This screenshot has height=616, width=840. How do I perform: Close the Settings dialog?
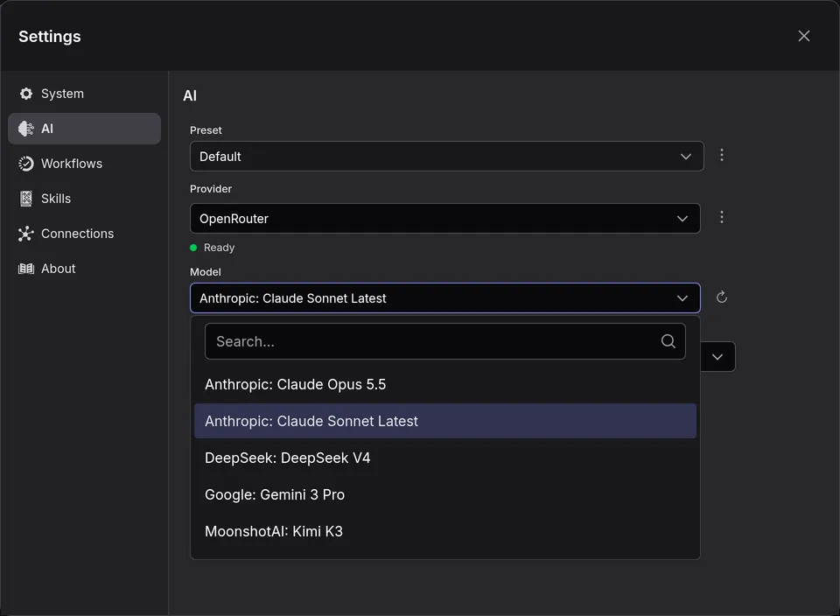(803, 36)
